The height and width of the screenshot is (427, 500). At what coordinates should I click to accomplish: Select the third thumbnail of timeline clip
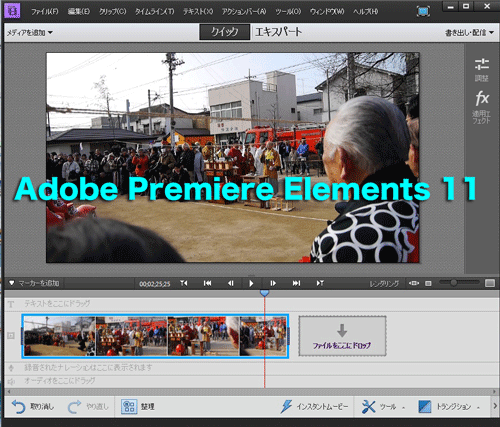(203, 336)
